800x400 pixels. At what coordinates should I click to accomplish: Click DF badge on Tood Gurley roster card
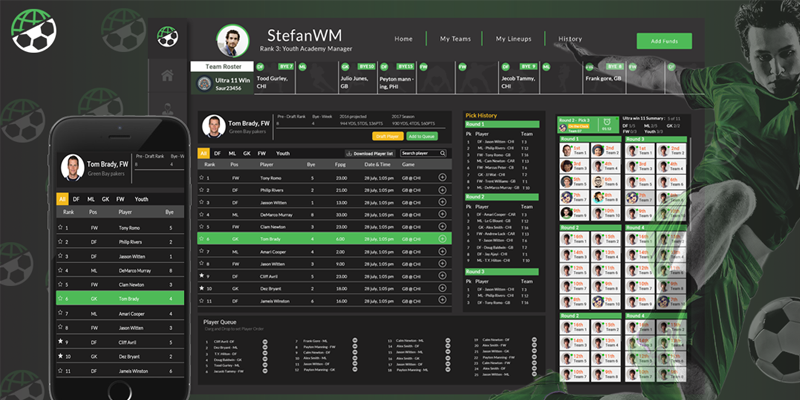tap(260, 67)
